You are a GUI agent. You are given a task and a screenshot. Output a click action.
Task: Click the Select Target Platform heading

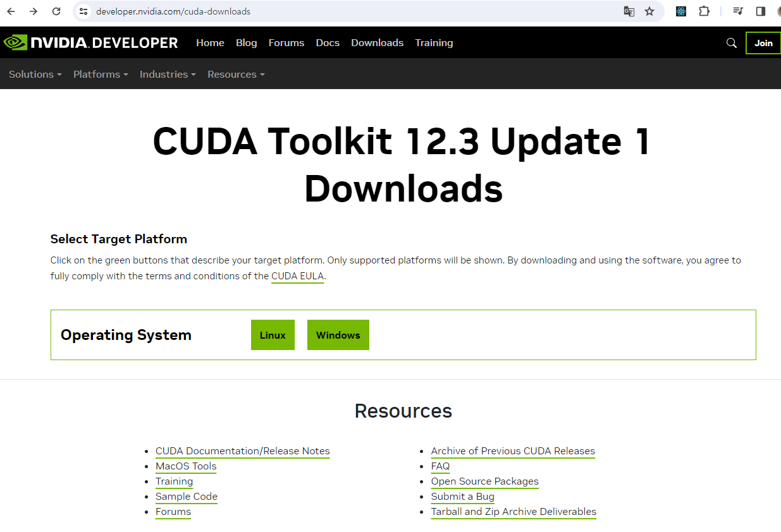point(119,239)
